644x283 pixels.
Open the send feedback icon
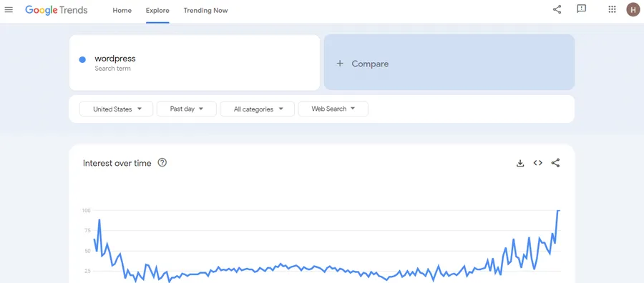pos(581,9)
